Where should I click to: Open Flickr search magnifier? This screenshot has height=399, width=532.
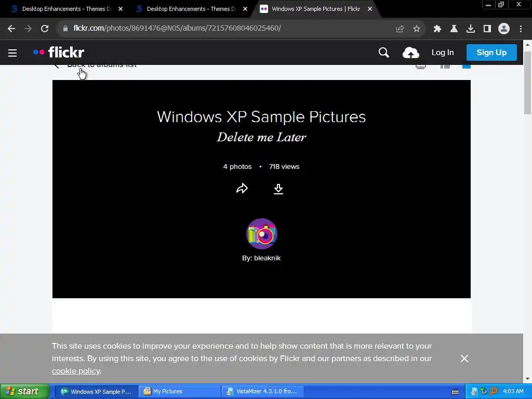(x=384, y=52)
